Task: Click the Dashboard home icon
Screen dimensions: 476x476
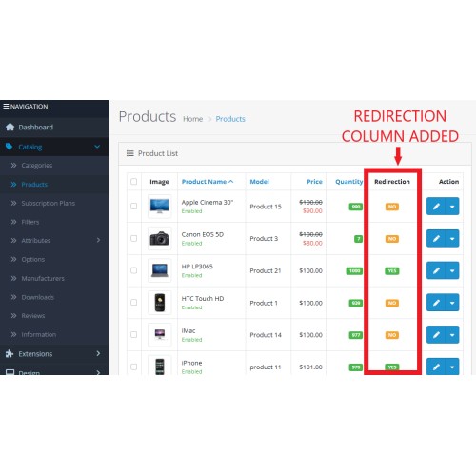Action: tap(10, 127)
